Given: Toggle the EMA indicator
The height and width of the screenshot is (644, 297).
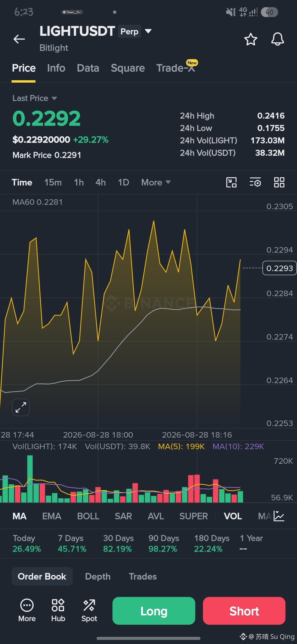Looking at the screenshot, I should [x=52, y=516].
